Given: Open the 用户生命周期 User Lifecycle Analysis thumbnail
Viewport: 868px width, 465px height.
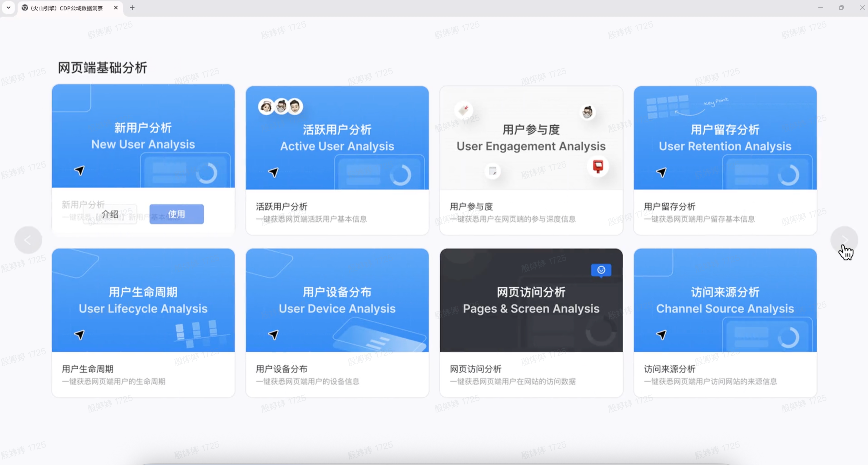Looking at the screenshot, I should [x=143, y=300].
